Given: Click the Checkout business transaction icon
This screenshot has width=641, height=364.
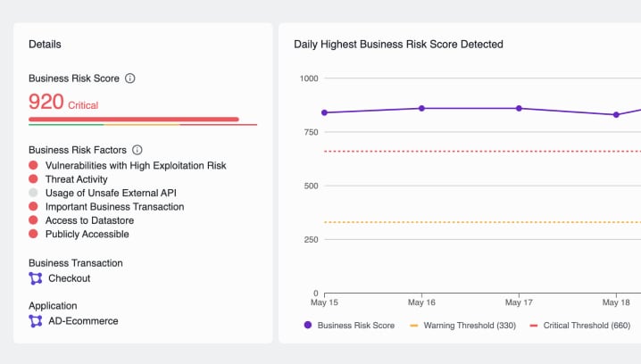Looking at the screenshot, I should pyautogui.click(x=36, y=278).
